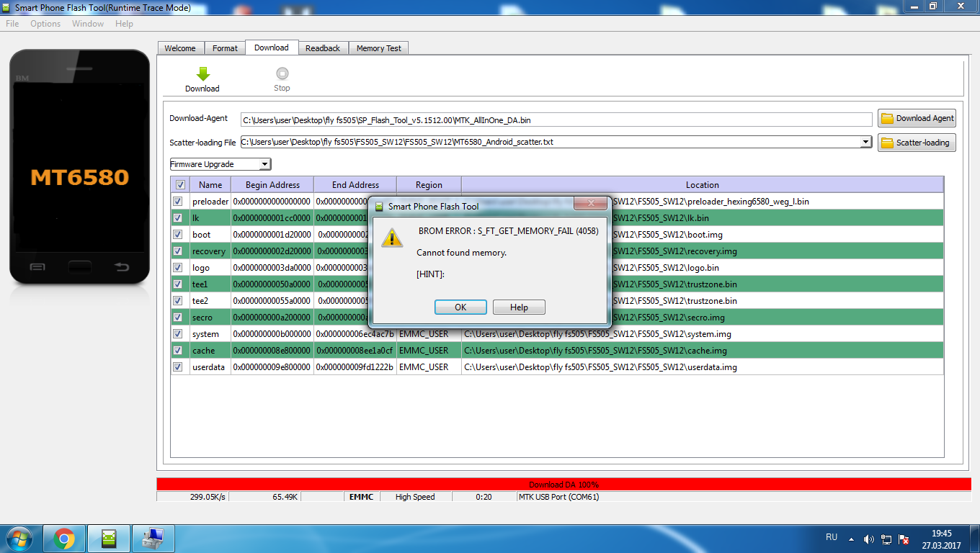Click the cache.img location cell

click(703, 351)
